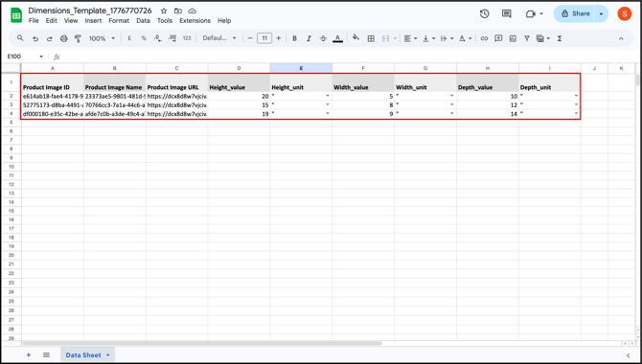This screenshot has height=364, width=642.
Task: Open the Data Sheet tab menu arrow
Action: [x=108, y=355]
